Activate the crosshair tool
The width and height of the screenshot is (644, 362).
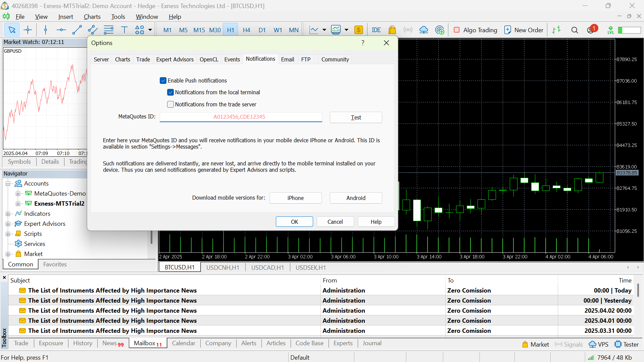pos(28,30)
